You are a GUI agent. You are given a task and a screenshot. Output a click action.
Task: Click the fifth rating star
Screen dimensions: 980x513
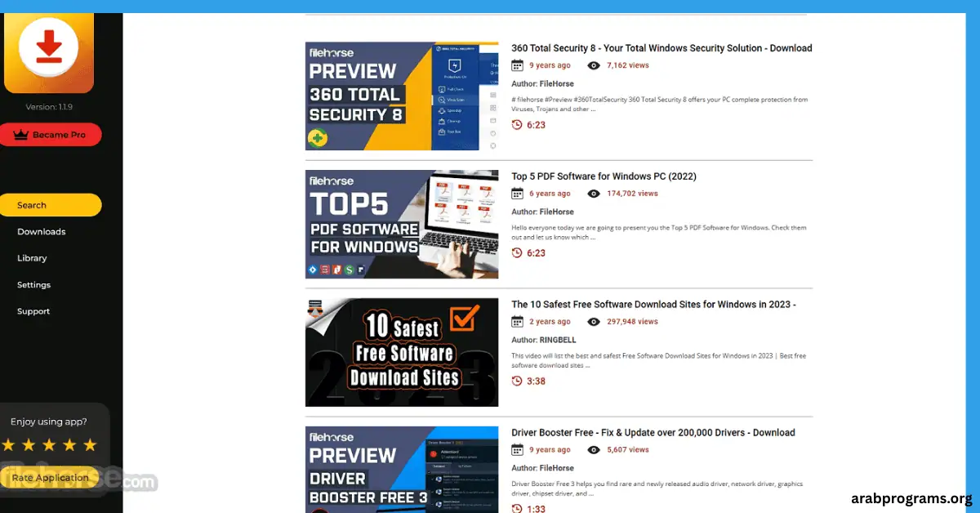[x=90, y=445]
